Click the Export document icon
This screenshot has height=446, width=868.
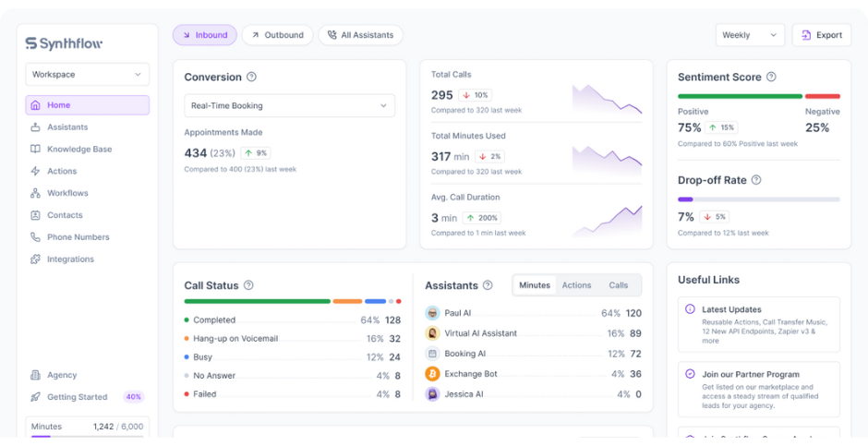click(806, 35)
